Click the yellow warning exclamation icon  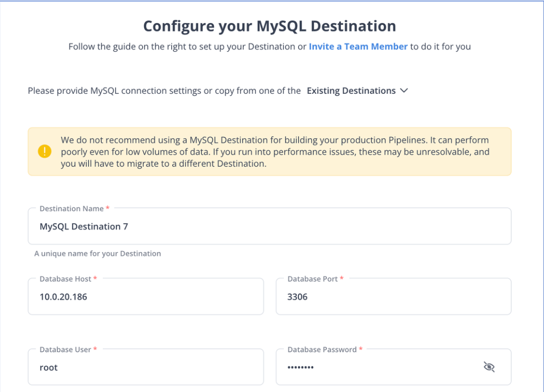(x=45, y=151)
